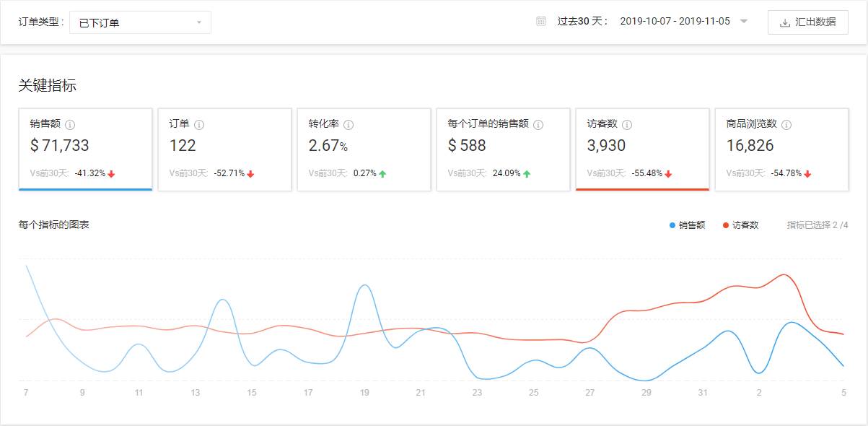This screenshot has height=426, width=868.
Task: Click the info icon next to 商品浏览数
Action: (786, 124)
